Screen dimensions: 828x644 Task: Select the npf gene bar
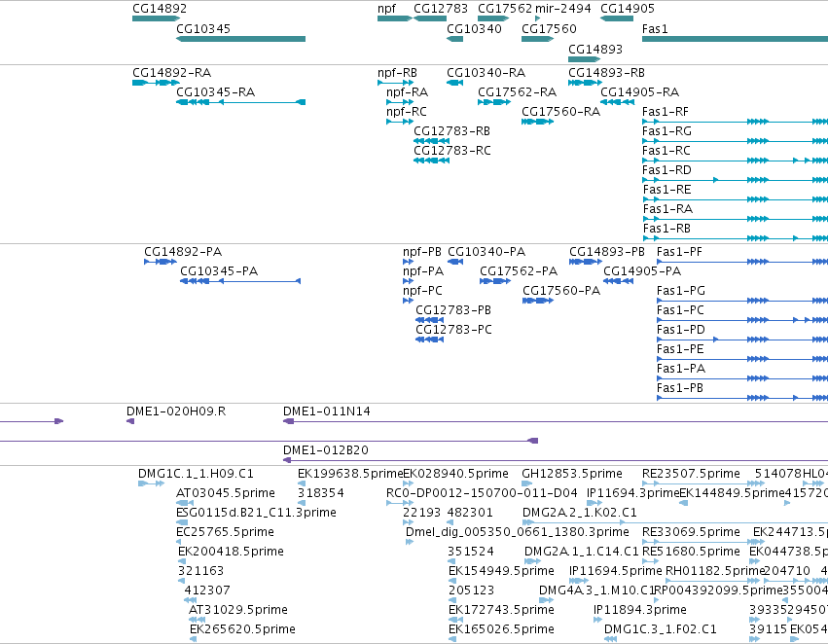coord(394,18)
